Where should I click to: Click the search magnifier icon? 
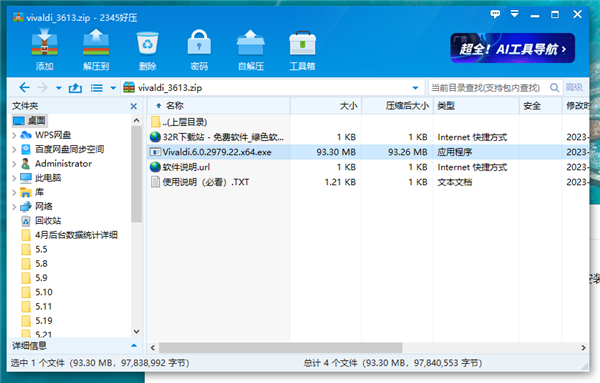[x=554, y=88]
